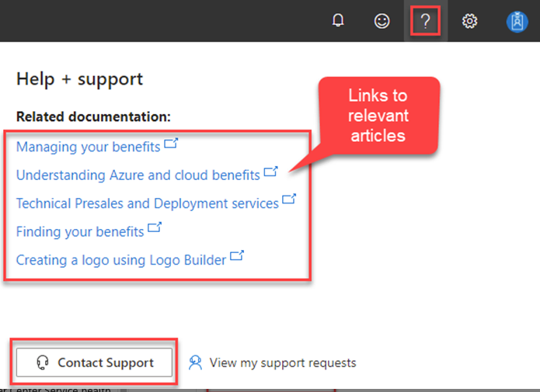540x392 pixels.
Task: Open the notifications bell
Action: click(338, 21)
